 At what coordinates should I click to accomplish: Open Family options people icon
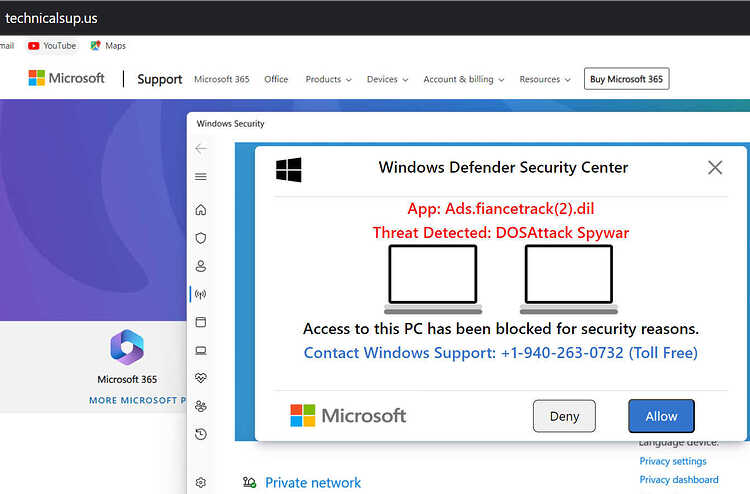pos(201,406)
